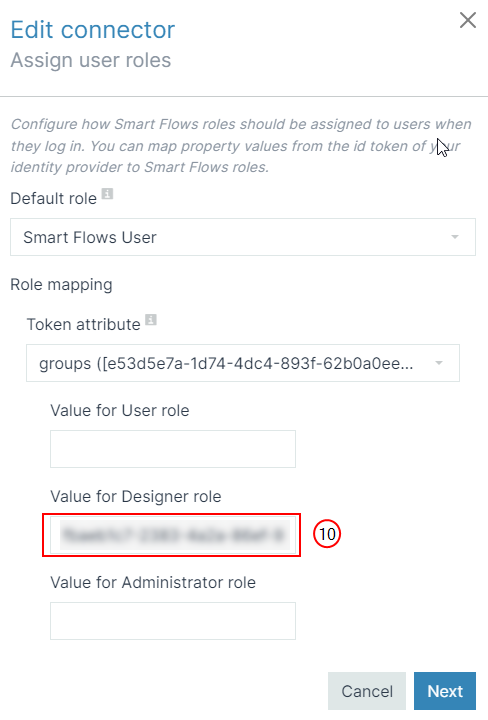Focus the Value for User role field
This screenshot has width=488, height=720.
click(173, 449)
